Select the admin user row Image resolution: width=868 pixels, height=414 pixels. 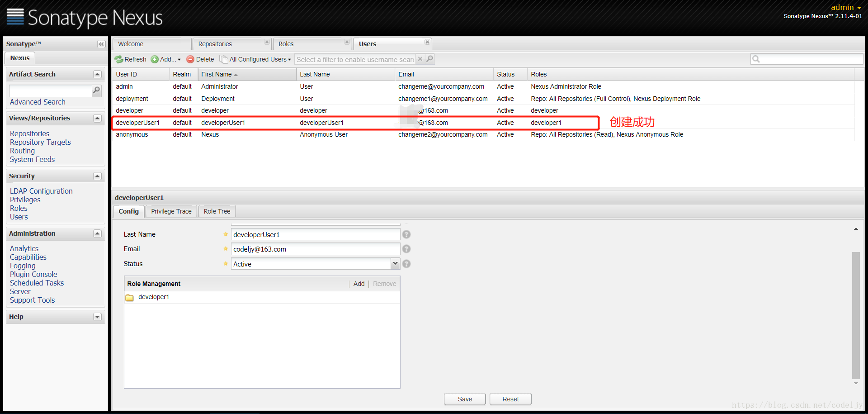pyautogui.click(x=483, y=86)
